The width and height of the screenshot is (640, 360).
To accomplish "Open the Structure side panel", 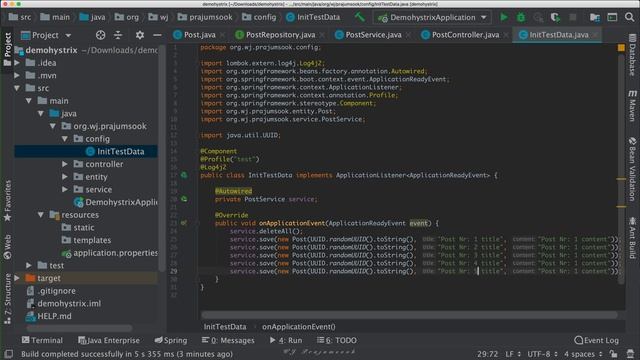I will point(7,299).
